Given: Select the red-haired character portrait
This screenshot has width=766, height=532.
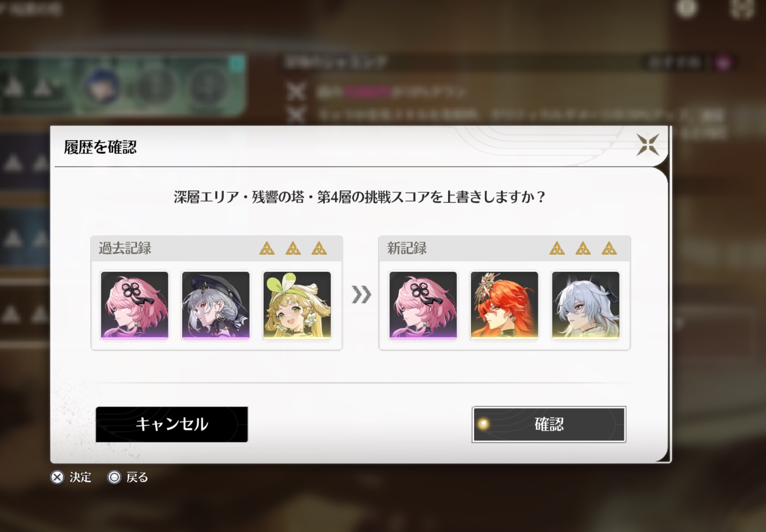Looking at the screenshot, I should tap(504, 305).
